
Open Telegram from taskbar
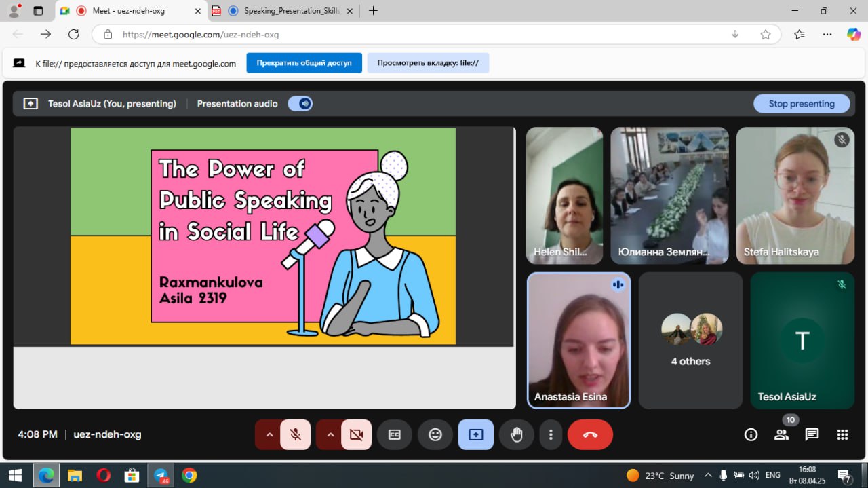[x=161, y=476]
